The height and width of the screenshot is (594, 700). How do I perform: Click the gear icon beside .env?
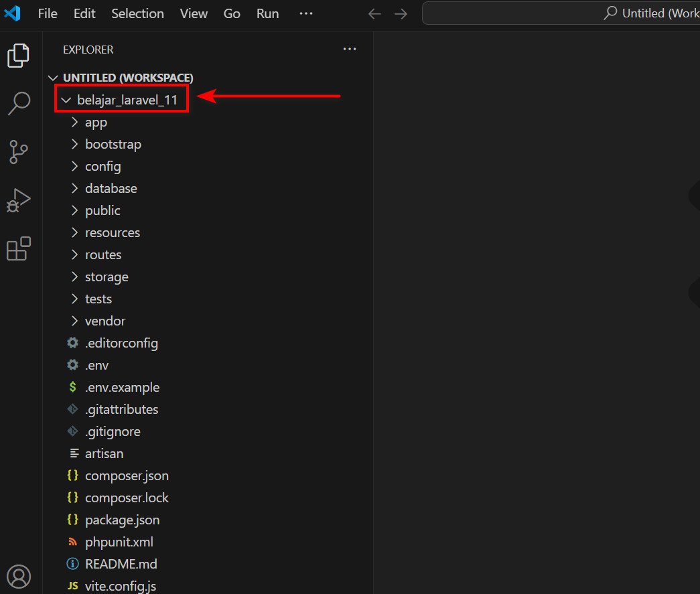(x=73, y=365)
